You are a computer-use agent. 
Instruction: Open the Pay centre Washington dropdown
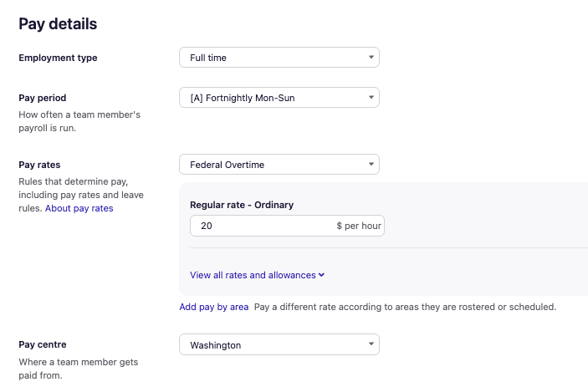[x=279, y=344]
